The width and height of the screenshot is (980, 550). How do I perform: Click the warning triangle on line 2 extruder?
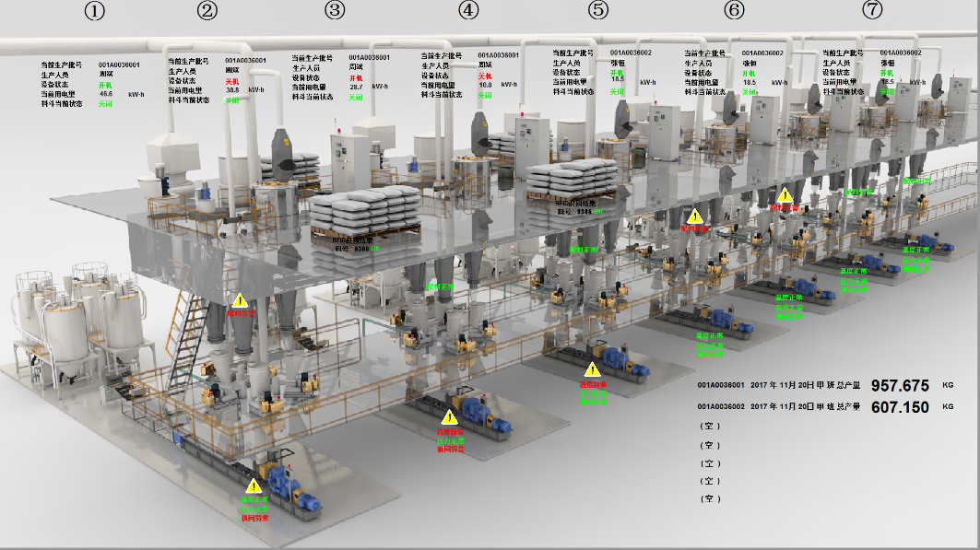(450, 416)
